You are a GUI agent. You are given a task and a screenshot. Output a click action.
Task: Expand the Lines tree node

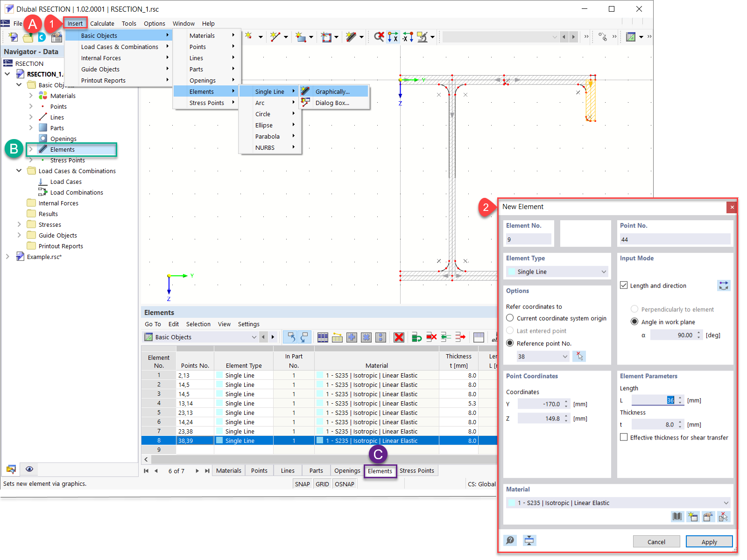(31, 117)
